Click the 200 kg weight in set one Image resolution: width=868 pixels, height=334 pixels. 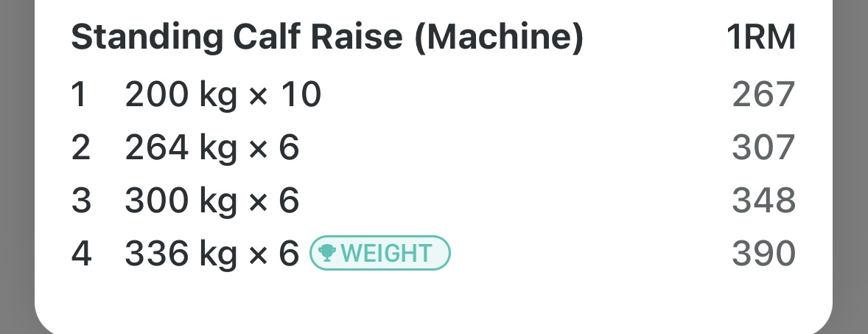pyautogui.click(x=177, y=95)
